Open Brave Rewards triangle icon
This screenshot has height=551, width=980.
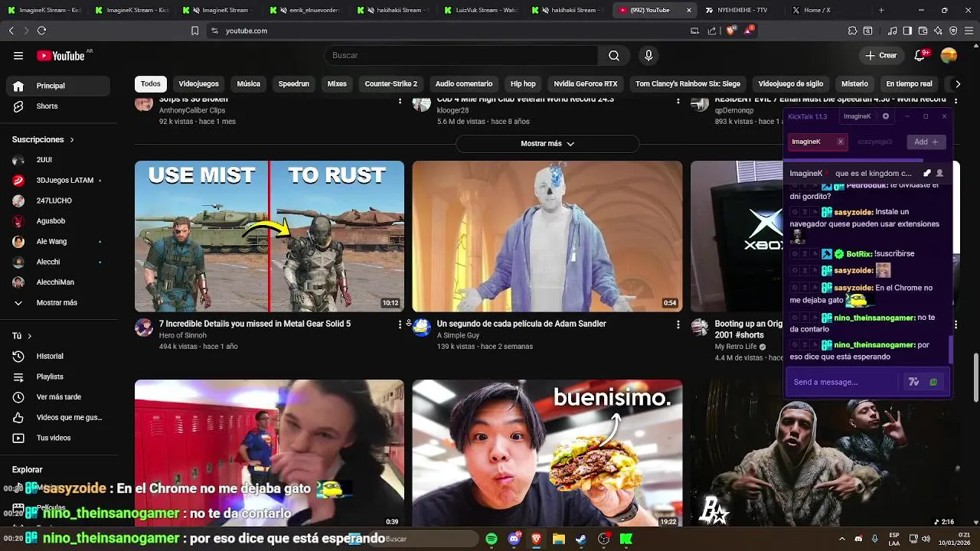(748, 31)
